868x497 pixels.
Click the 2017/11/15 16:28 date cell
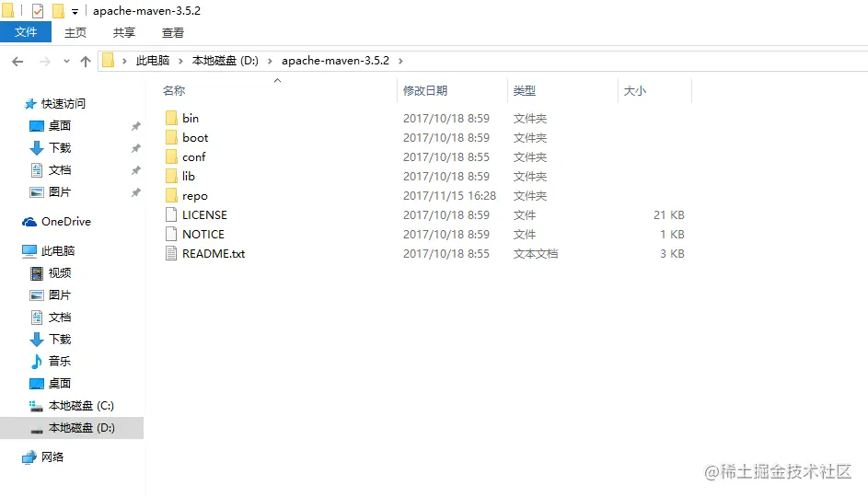(449, 195)
